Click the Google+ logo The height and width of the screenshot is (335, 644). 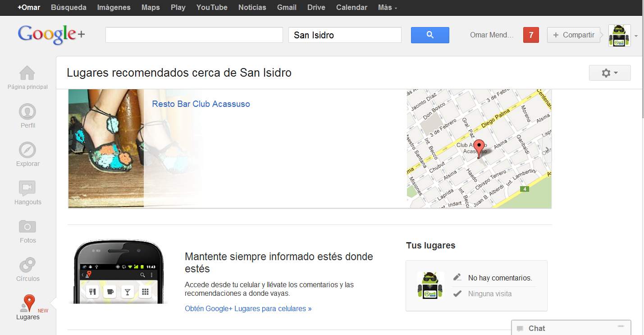[x=51, y=35]
